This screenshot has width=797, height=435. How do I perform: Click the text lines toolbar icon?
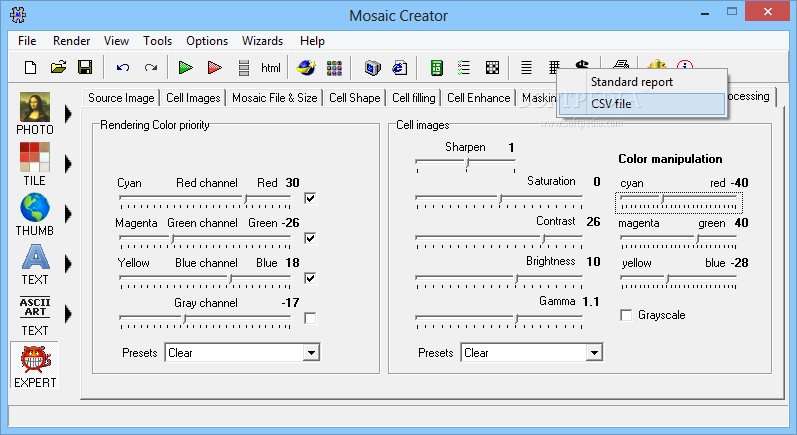[526, 68]
